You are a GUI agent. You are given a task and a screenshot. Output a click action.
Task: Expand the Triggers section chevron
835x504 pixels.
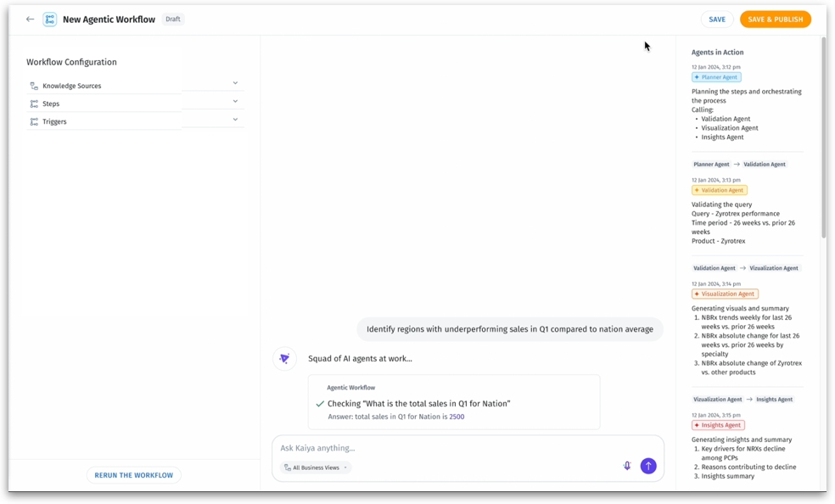pos(235,119)
